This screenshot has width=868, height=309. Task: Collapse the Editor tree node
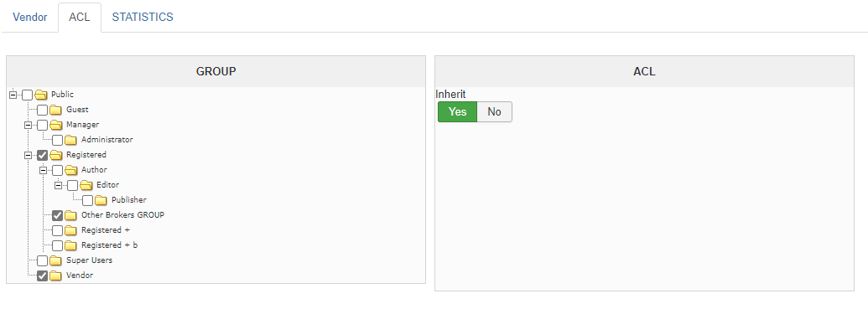pos(58,185)
